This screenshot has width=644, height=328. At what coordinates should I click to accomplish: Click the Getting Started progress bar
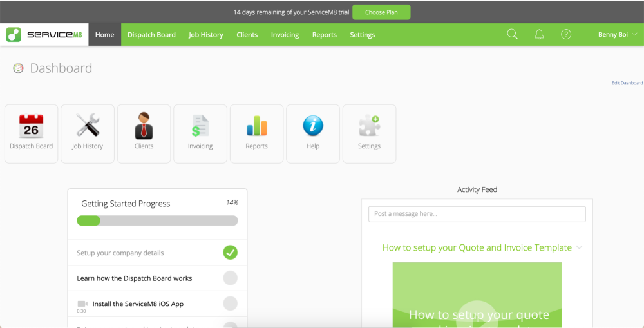click(x=157, y=221)
